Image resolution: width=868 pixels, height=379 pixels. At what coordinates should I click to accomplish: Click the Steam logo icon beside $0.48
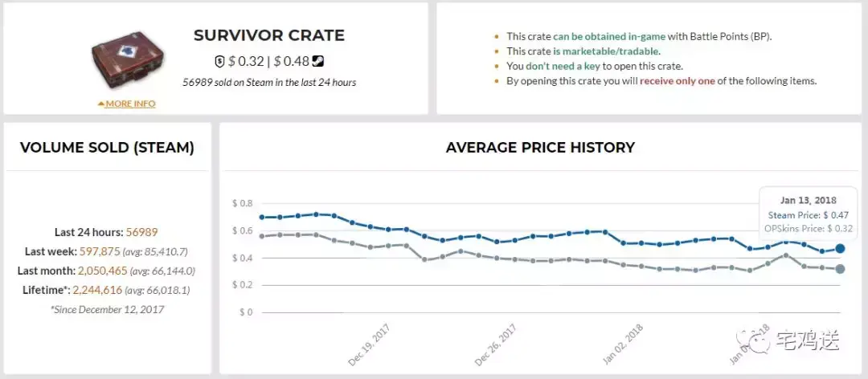318,62
